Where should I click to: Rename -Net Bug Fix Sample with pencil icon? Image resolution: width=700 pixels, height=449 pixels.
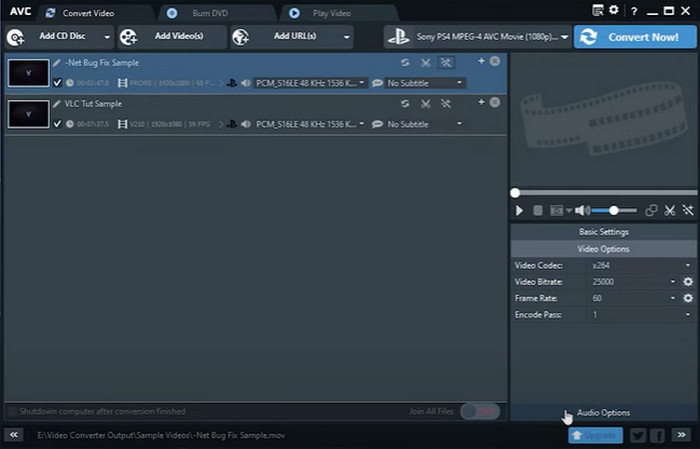(x=57, y=63)
